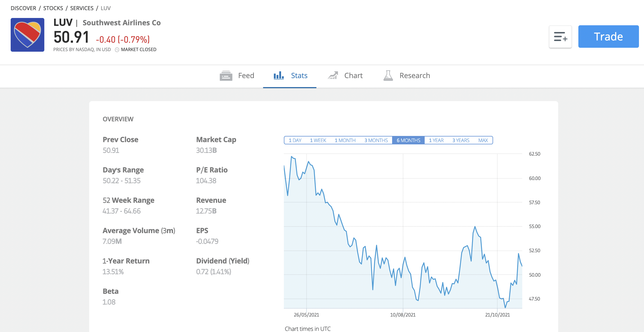The image size is (644, 332).
Task: Open the STOCKS breadcrumb link
Action: tap(53, 8)
